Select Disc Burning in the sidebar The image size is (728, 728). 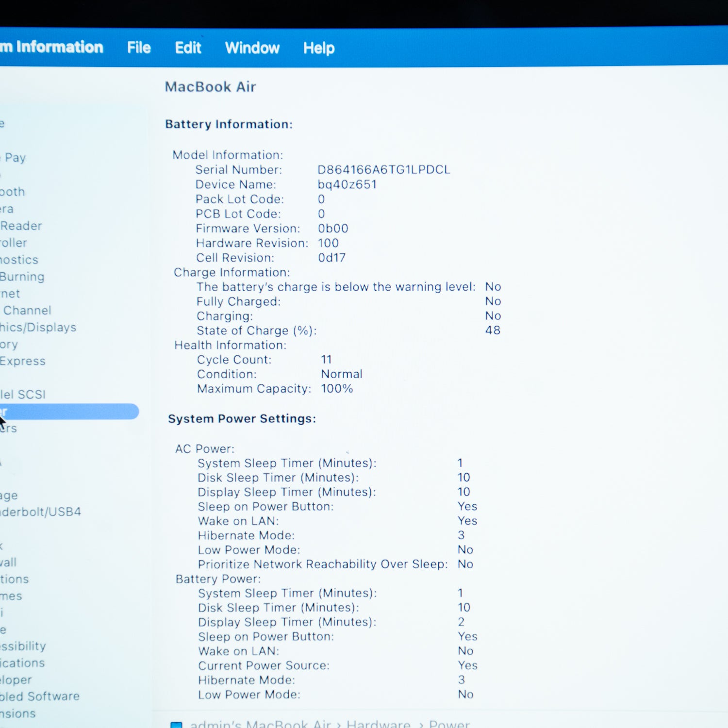[x=22, y=277]
